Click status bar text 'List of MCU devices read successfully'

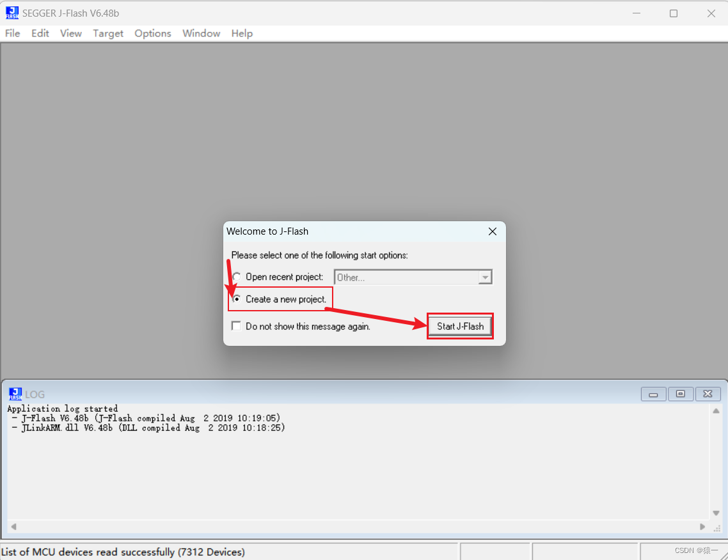click(123, 552)
